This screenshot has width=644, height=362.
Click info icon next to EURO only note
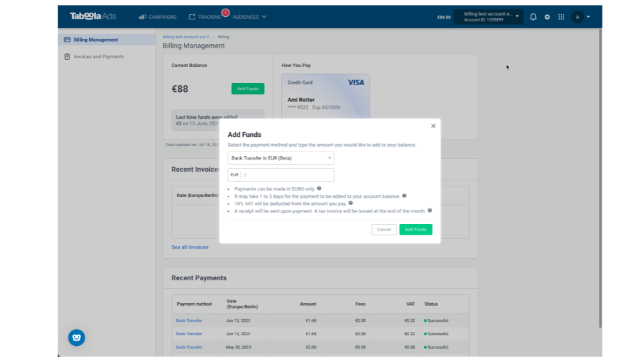pos(319,188)
